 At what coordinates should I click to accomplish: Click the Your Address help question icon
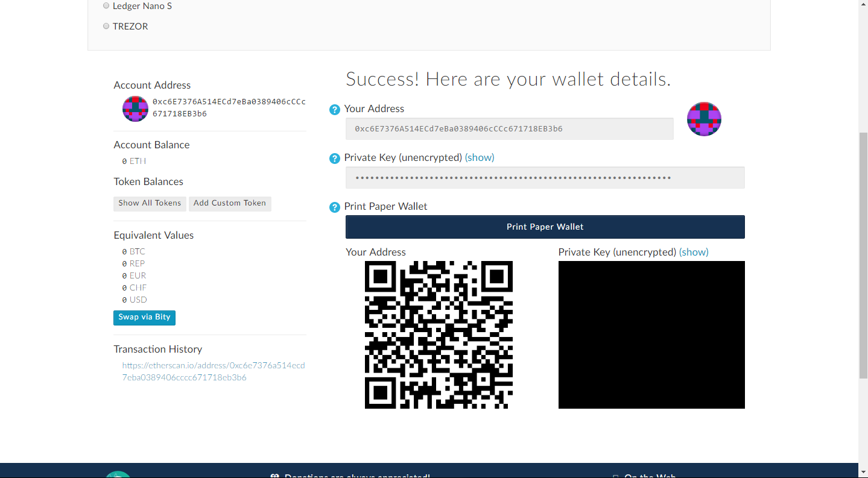click(334, 110)
